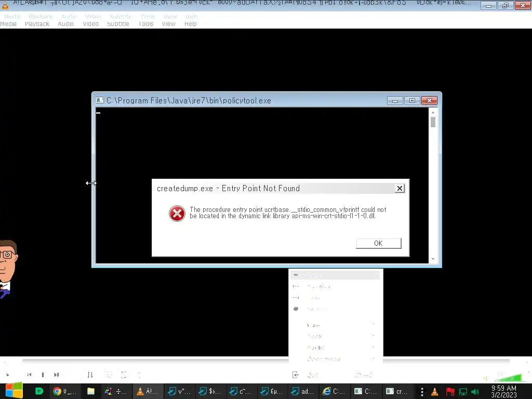Switch to the '$...' taskbar item
The height and width of the screenshot is (399, 532).
click(209, 391)
